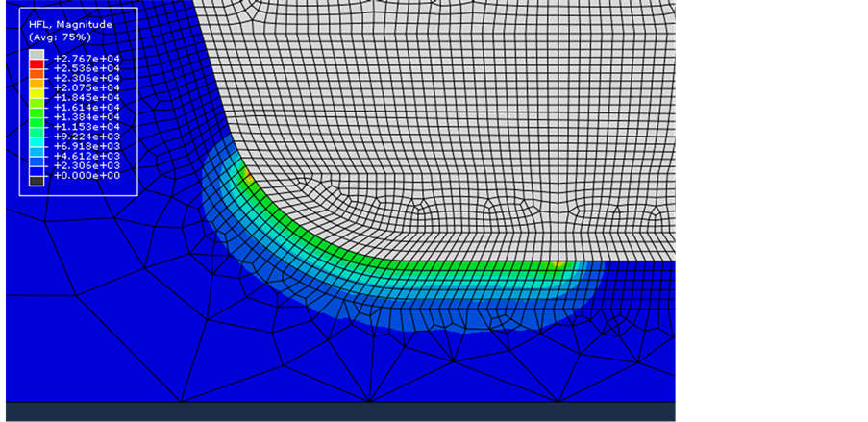Click the +2.767e+04 maximum legend value

[x=87, y=59]
